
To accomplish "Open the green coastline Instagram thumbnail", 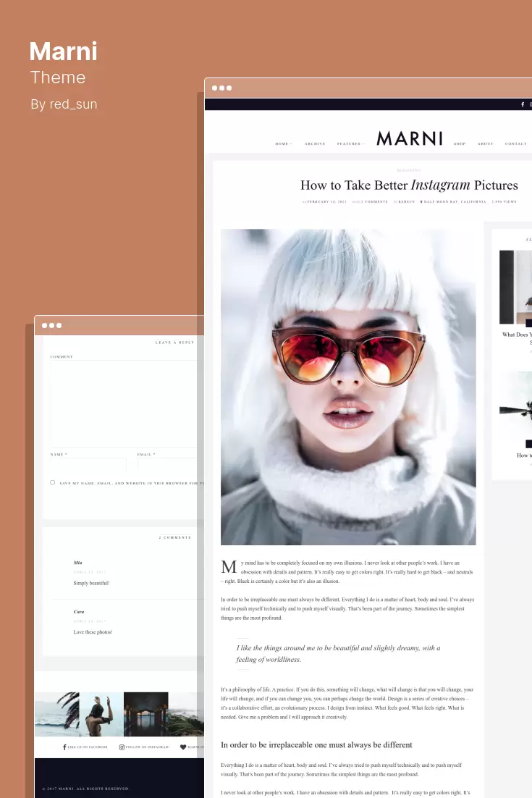I will tap(186, 714).
